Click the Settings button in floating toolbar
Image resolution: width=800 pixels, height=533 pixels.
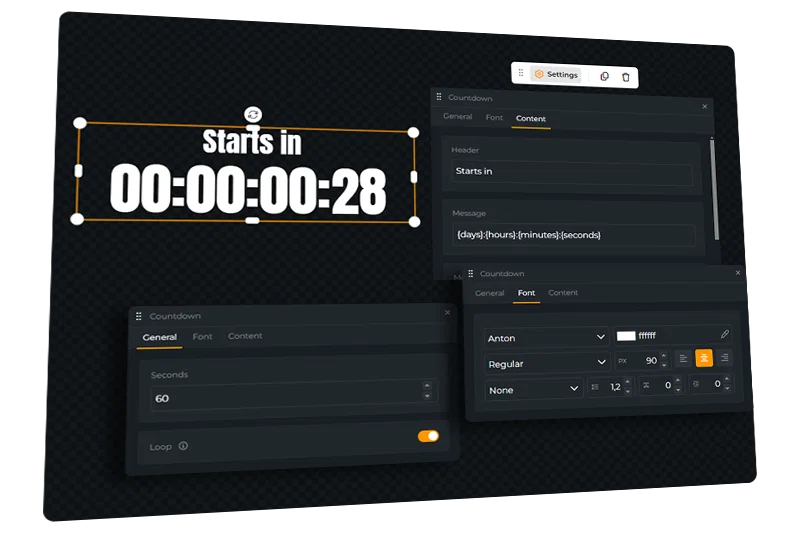coord(556,74)
